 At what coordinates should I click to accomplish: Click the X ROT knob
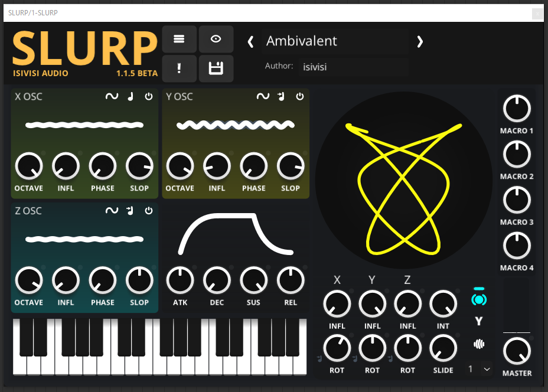(x=337, y=348)
